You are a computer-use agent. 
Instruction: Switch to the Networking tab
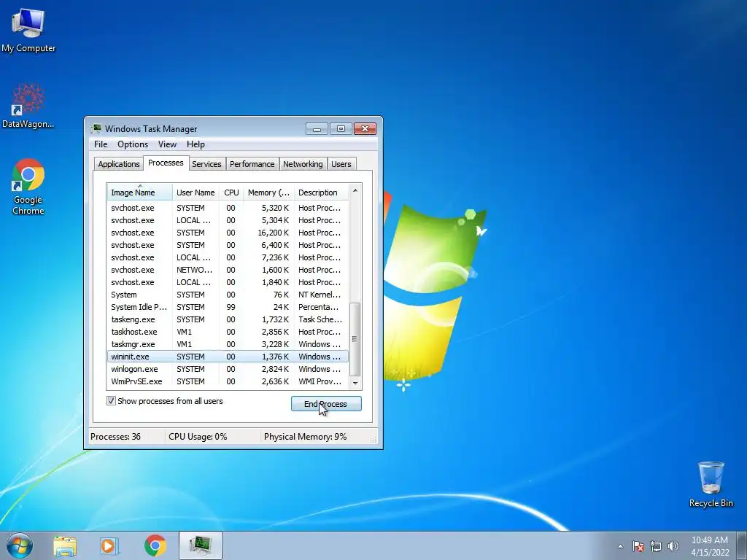click(x=303, y=164)
